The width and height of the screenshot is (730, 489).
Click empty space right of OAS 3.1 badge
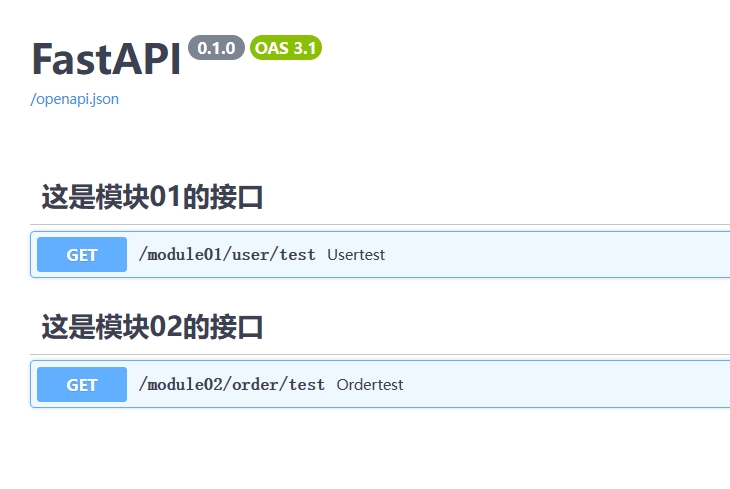pyautogui.click(x=500, y=48)
